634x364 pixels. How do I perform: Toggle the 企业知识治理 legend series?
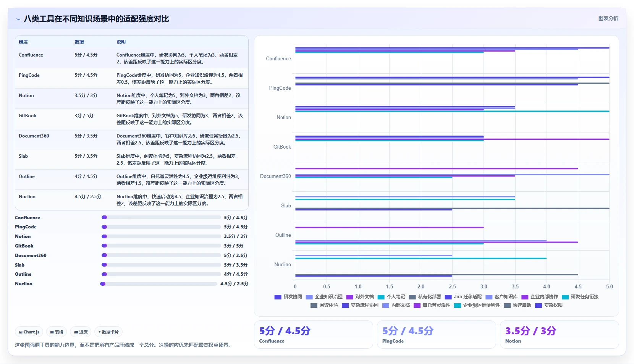(x=324, y=297)
